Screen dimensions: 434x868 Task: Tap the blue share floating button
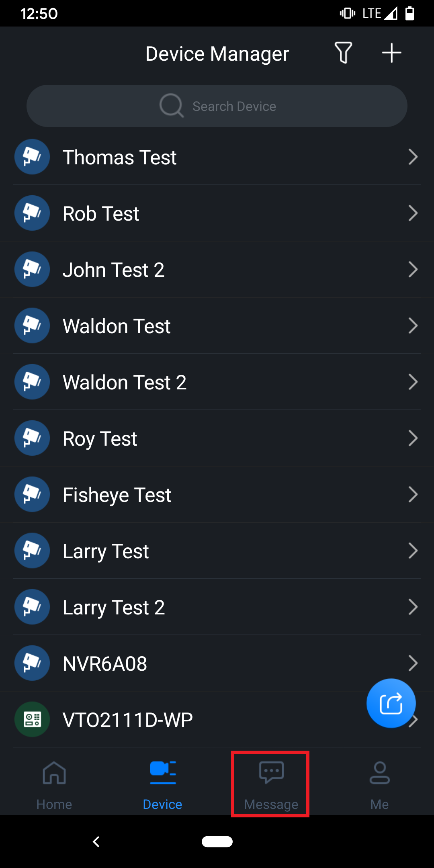tap(391, 703)
